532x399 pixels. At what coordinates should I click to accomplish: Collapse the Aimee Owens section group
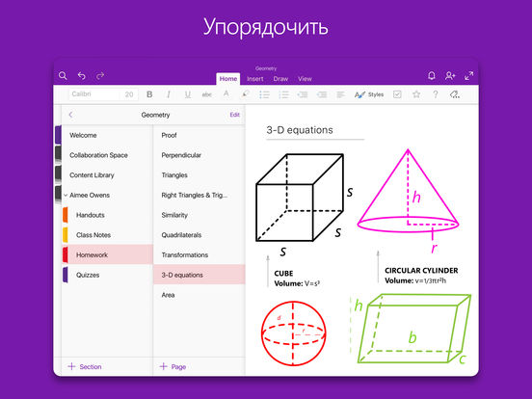pos(66,195)
